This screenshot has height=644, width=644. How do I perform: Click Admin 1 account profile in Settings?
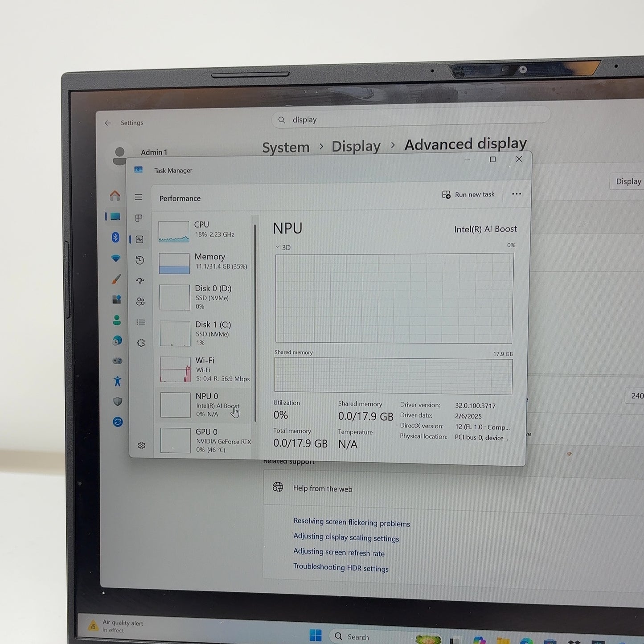pos(140,154)
